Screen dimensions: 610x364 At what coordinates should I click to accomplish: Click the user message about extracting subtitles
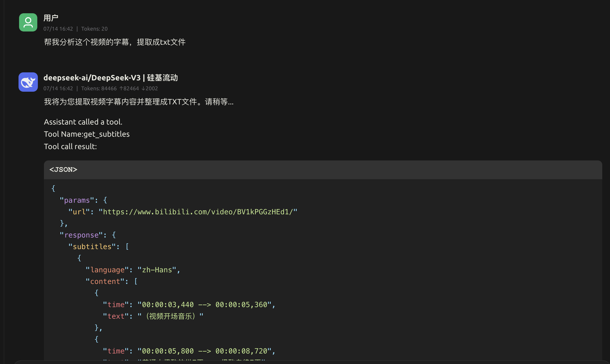tap(115, 42)
